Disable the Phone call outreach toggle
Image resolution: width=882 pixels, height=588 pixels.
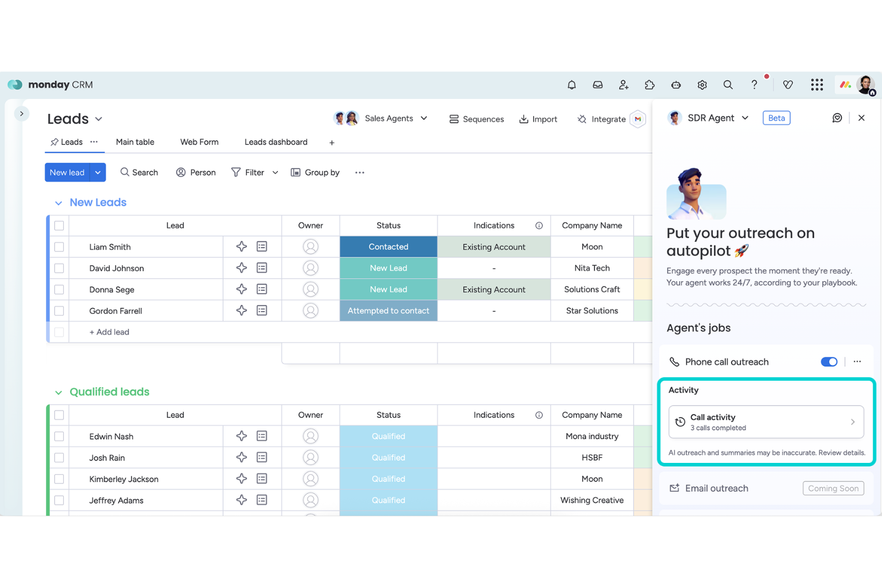[x=828, y=362]
